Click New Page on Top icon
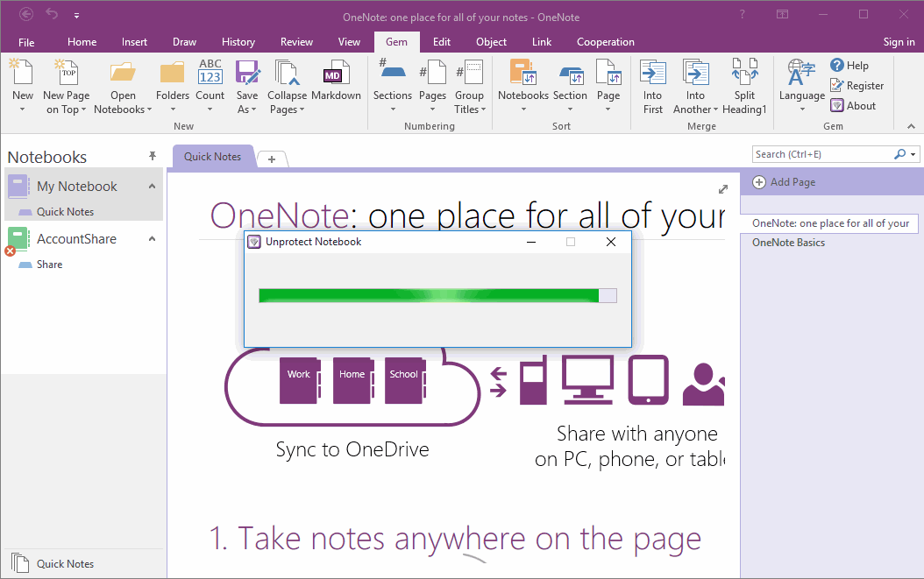This screenshot has width=924, height=579. pos(66,72)
